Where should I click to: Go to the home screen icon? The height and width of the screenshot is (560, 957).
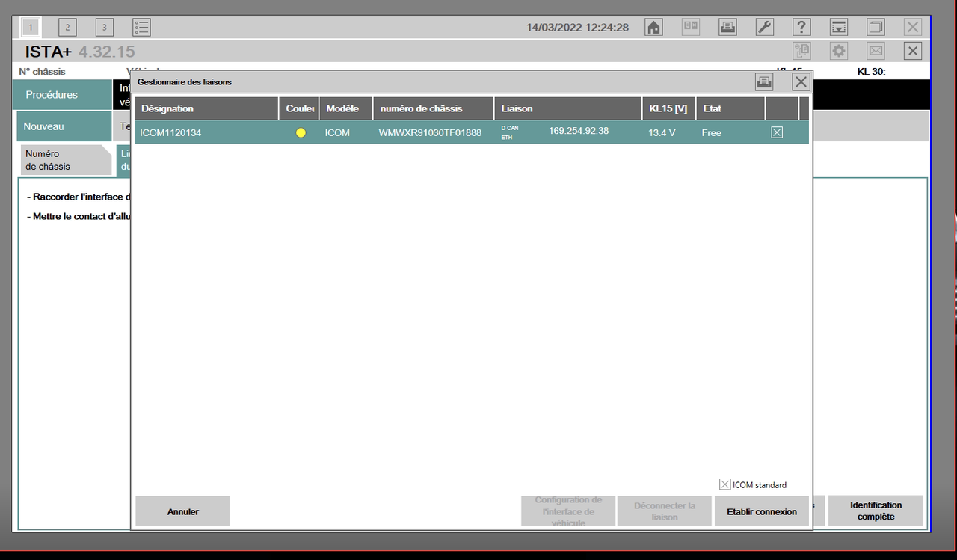pos(653,27)
